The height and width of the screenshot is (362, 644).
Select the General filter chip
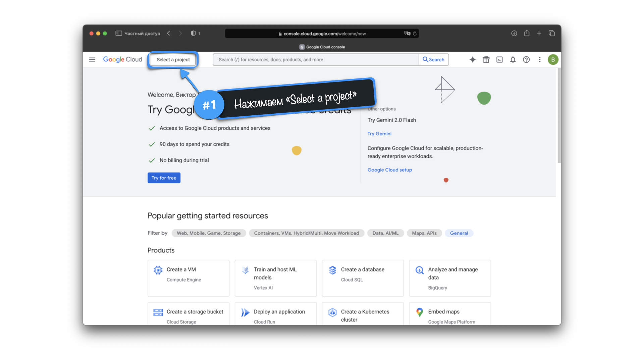coord(459,233)
